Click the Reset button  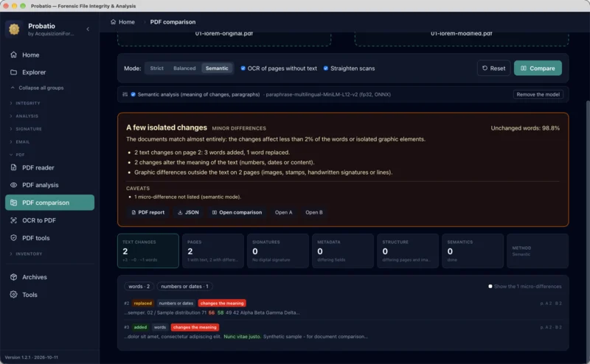click(493, 69)
